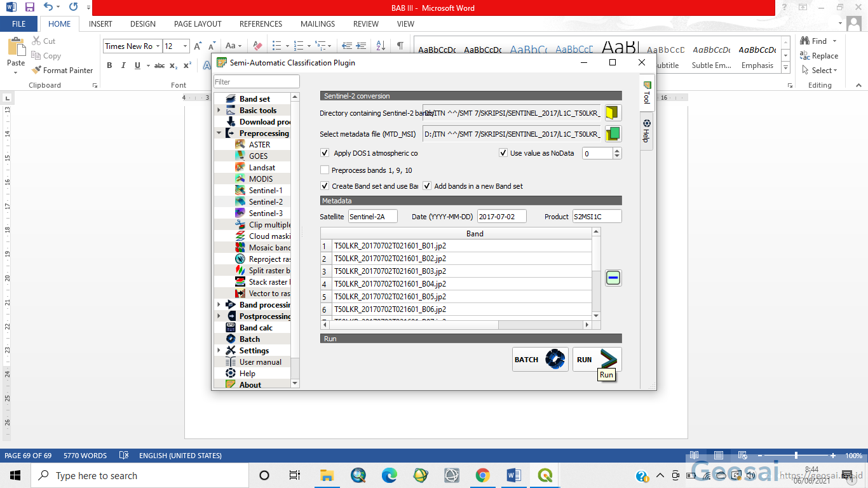Click the Satellite input field
The width and height of the screenshot is (868, 488).
point(372,217)
